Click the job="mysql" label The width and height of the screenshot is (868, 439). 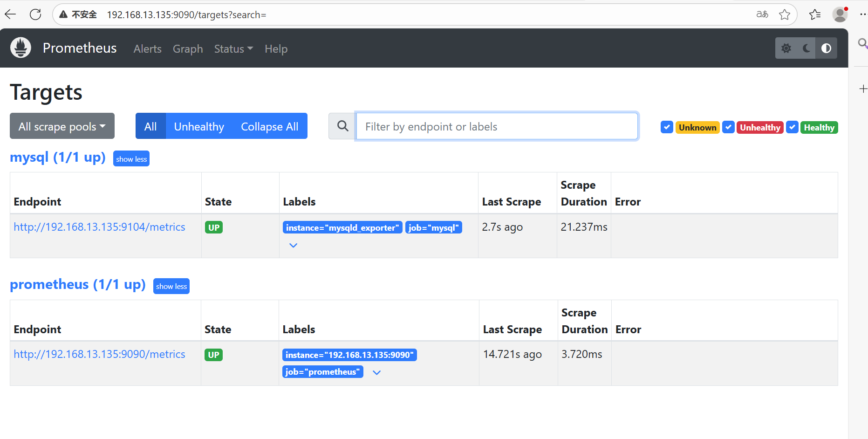[434, 227]
